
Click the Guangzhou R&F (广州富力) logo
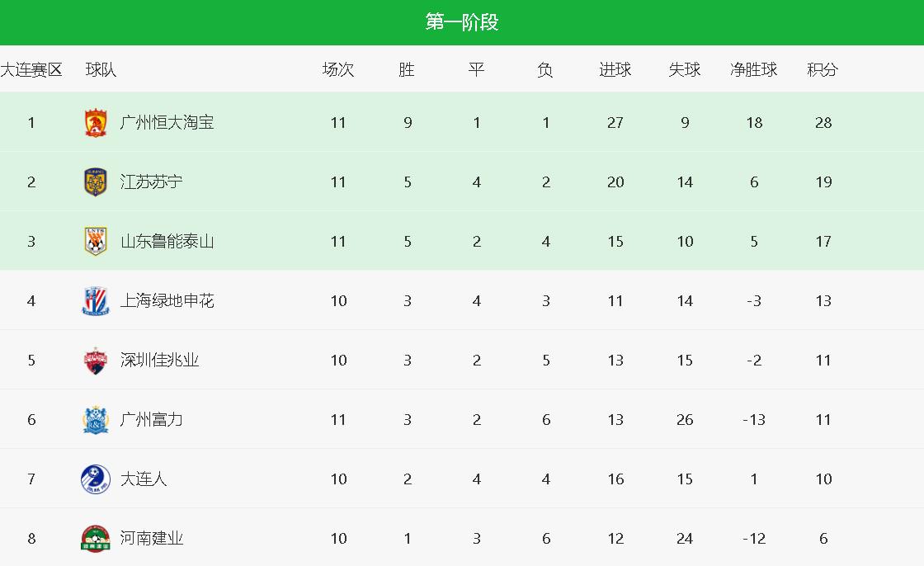tap(96, 420)
